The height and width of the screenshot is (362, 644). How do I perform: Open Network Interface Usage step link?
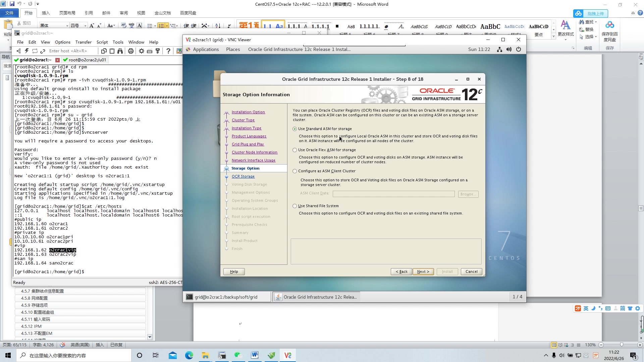pos(253,161)
